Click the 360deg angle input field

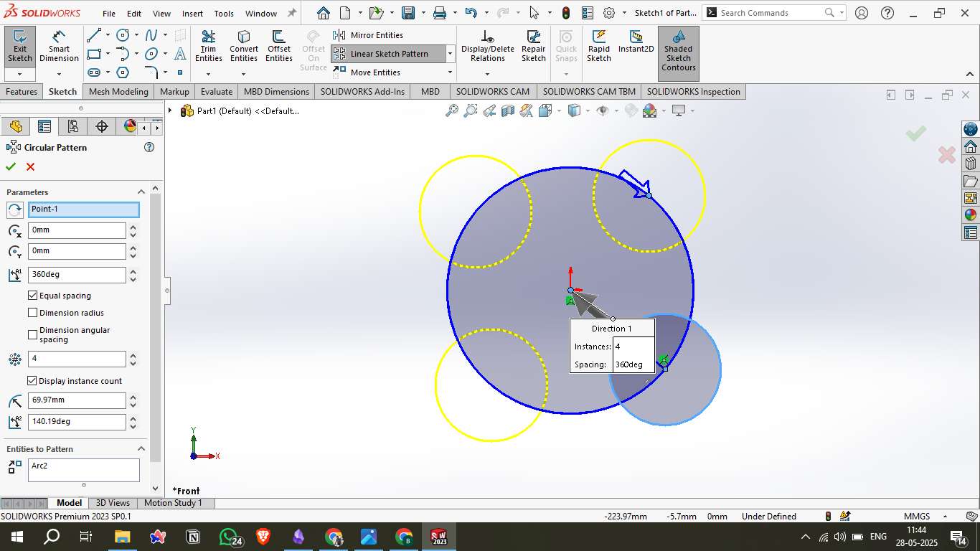pos(77,275)
